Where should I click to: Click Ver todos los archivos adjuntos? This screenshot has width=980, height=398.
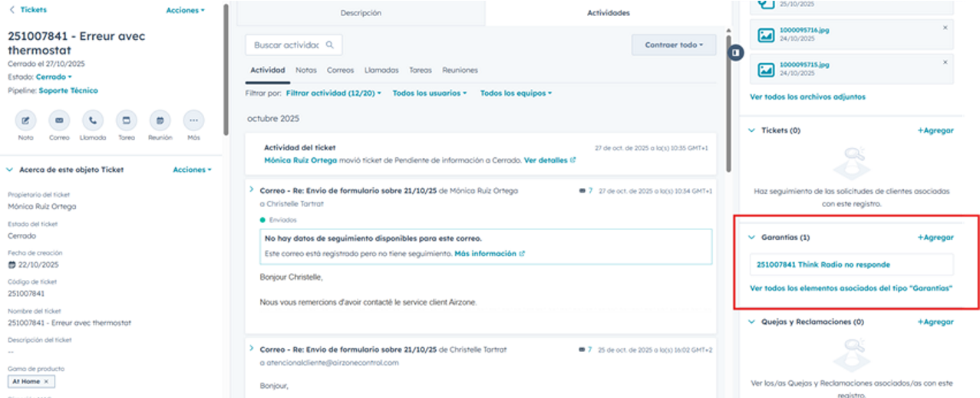(807, 97)
